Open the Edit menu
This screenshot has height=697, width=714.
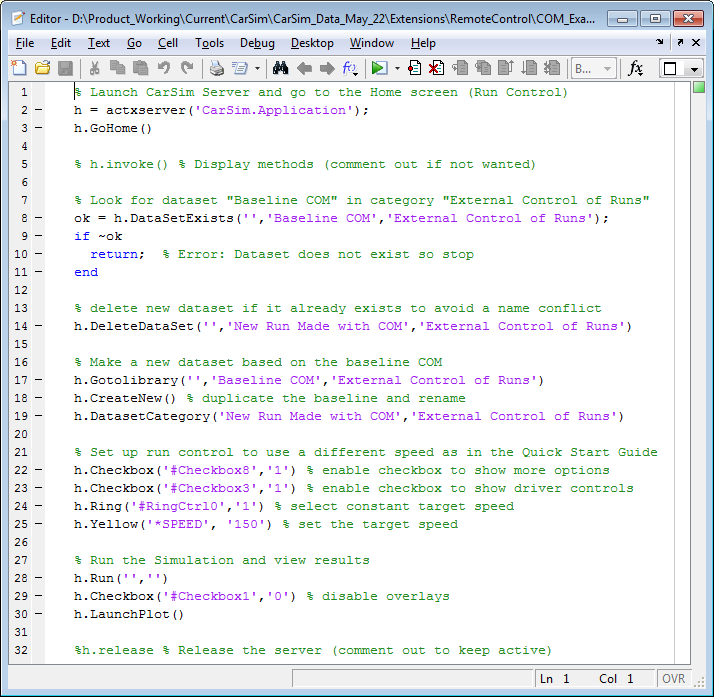click(61, 43)
